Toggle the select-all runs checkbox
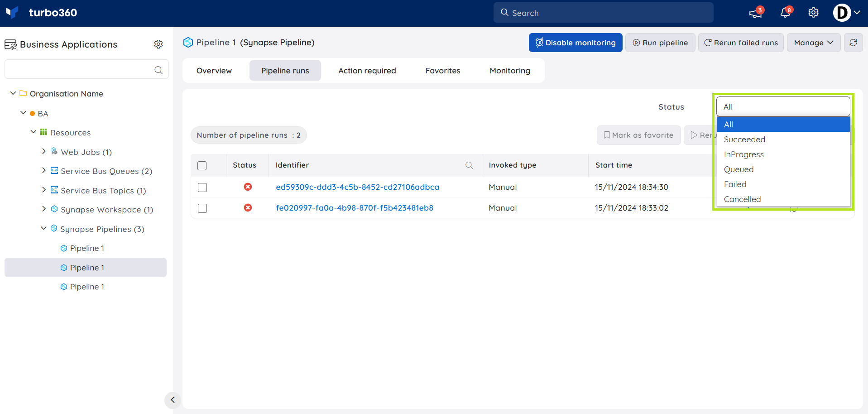The height and width of the screenshot is (414, 868). (202, 166)
